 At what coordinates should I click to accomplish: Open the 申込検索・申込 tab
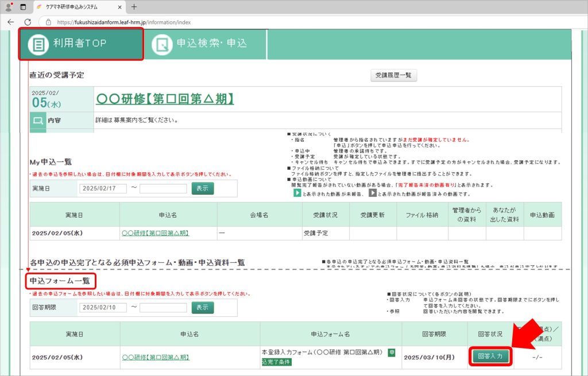(207, 44)
